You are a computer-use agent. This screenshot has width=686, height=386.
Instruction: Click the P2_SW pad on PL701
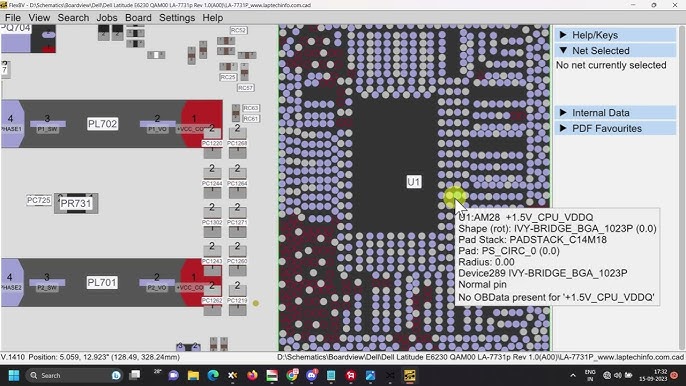pyautogui.click(x=47, y=283)
